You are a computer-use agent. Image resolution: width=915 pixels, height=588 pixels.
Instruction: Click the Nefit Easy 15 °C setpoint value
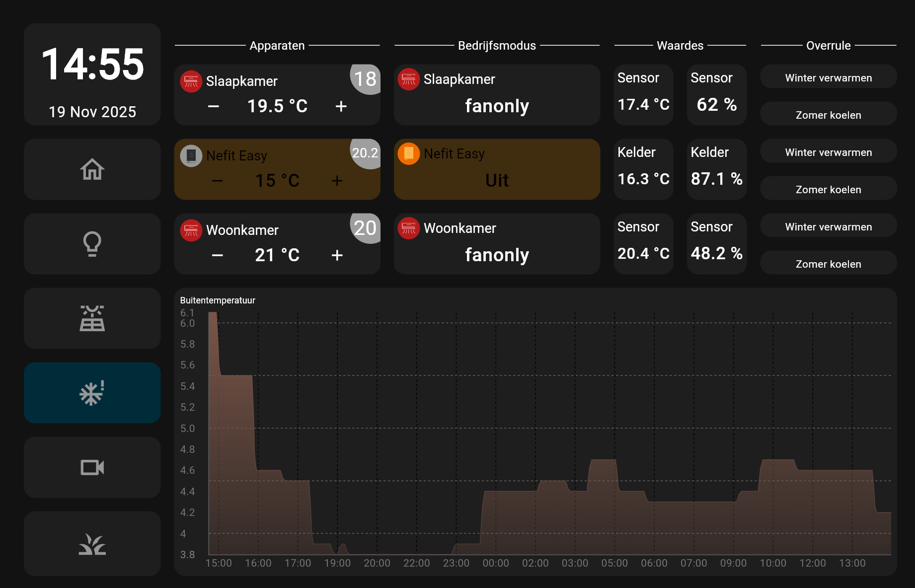tap(278, 181)
